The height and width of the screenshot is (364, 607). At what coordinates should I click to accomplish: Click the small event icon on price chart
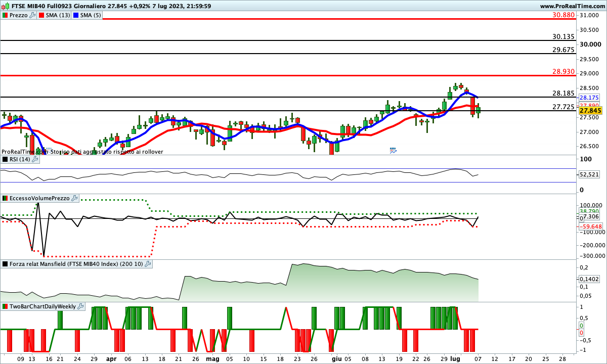pyautogui.click(x=393, y=150)
